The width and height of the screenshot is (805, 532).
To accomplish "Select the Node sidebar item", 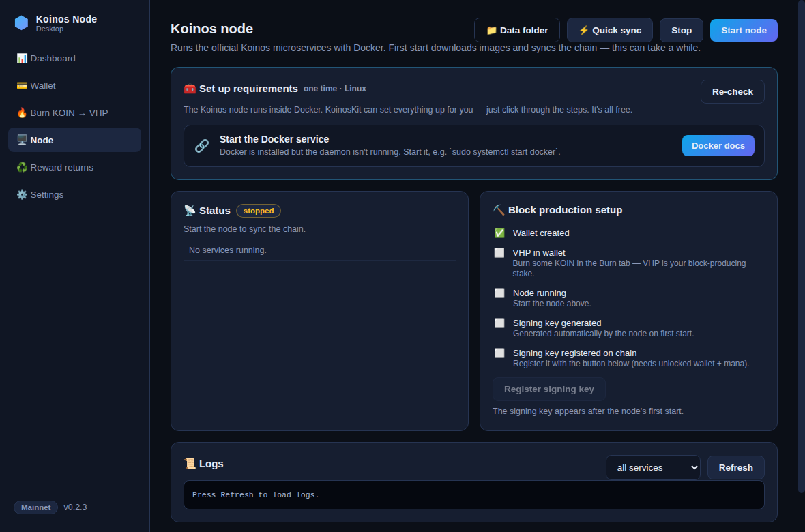I will 74,141.
